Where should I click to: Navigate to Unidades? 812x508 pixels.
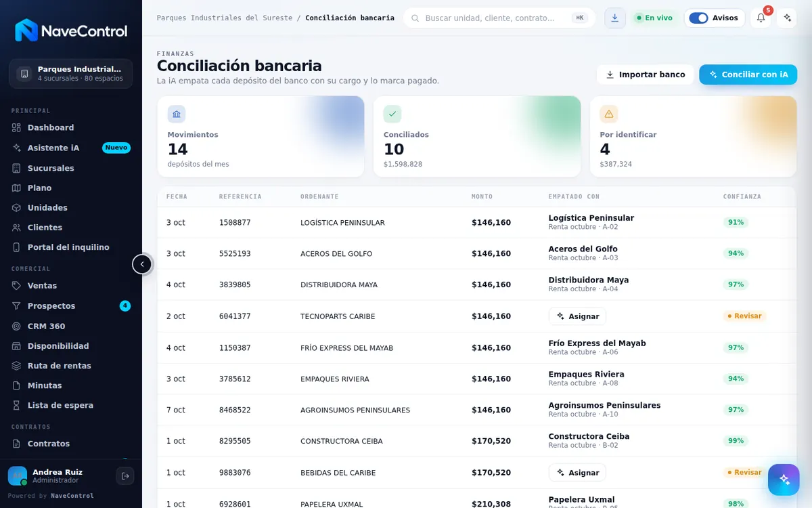(x=71, y=207)
